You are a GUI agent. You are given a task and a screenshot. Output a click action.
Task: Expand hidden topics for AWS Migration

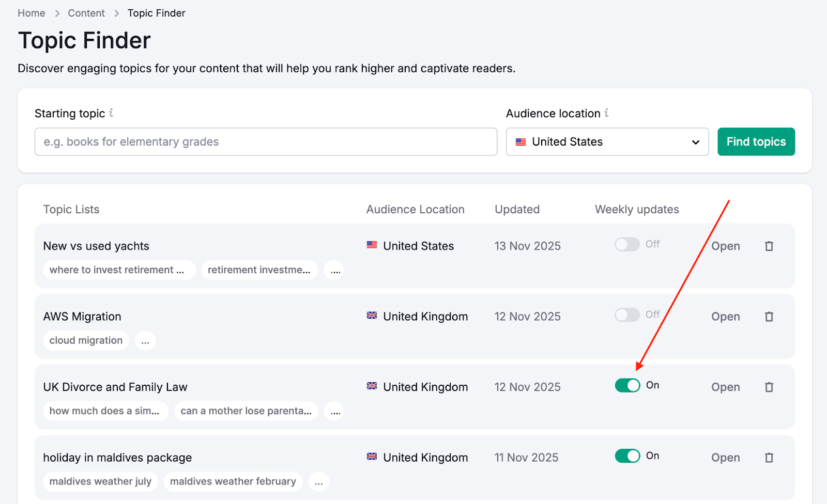tap(145, 340)
